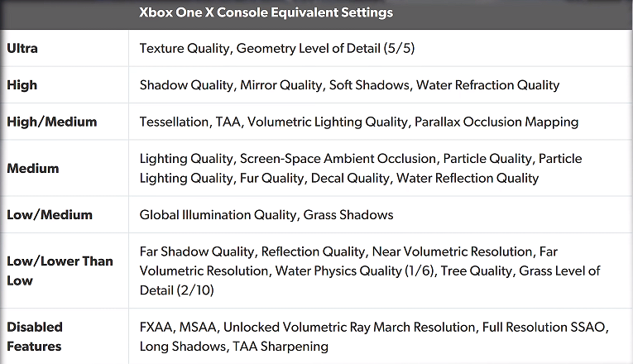Click the High/Medium row label
This screenshot has width=633, height=364.
click(51, 122)
